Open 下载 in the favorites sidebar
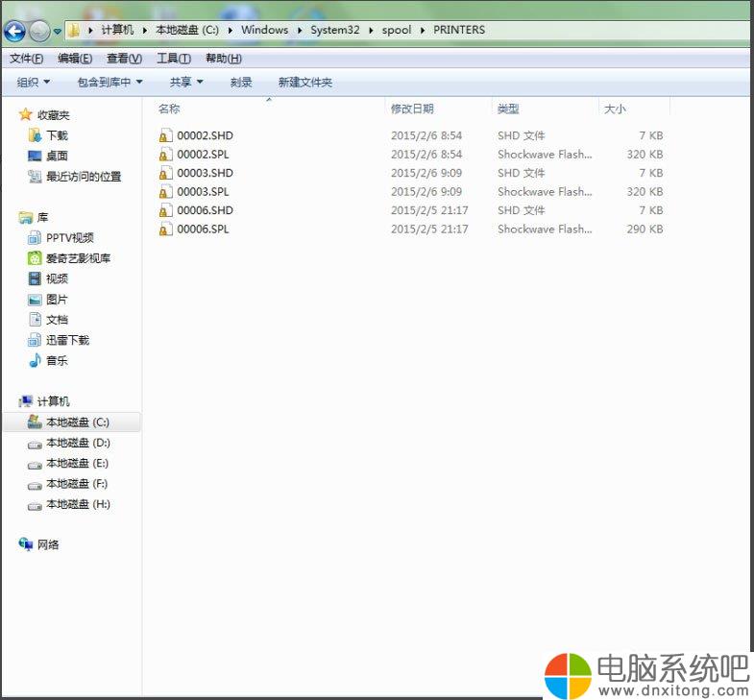 click(48, 135)
